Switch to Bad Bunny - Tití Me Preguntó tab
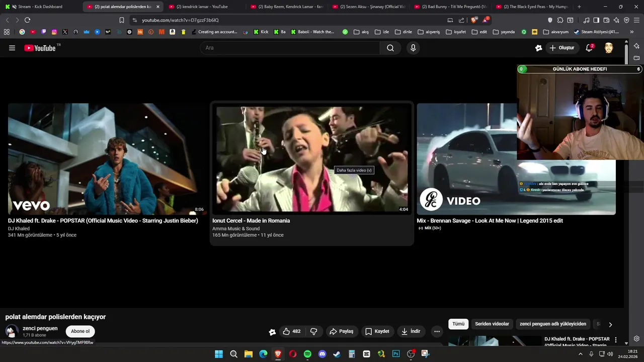The image size is (644, 362). point(450,7)
